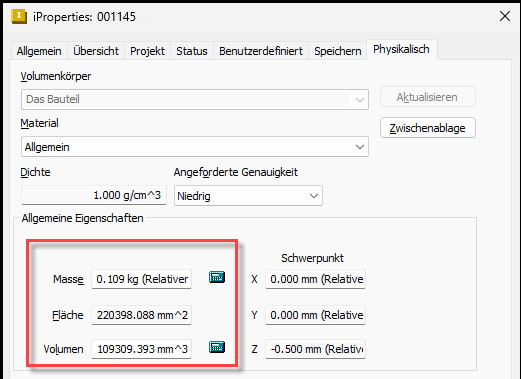Switch to the Allgemein tab
This screenshot has width=521, height=379.
39,51
